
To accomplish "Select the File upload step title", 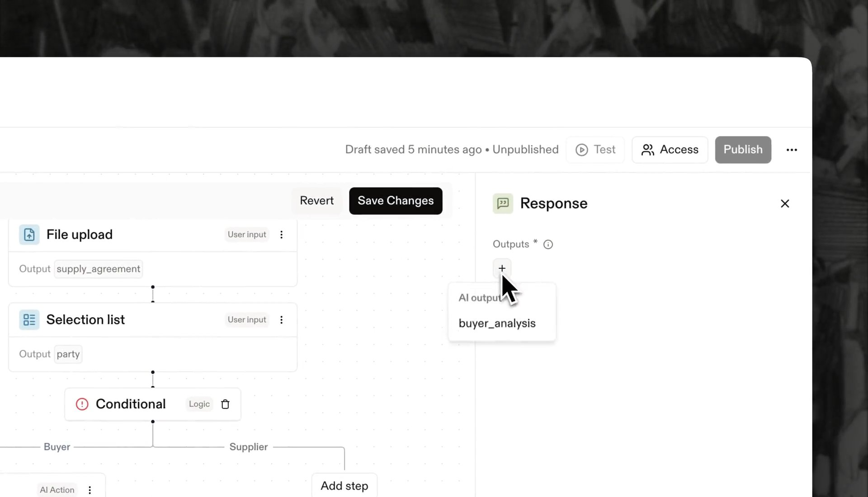I will pyautogui.click(x=80, y=234).
